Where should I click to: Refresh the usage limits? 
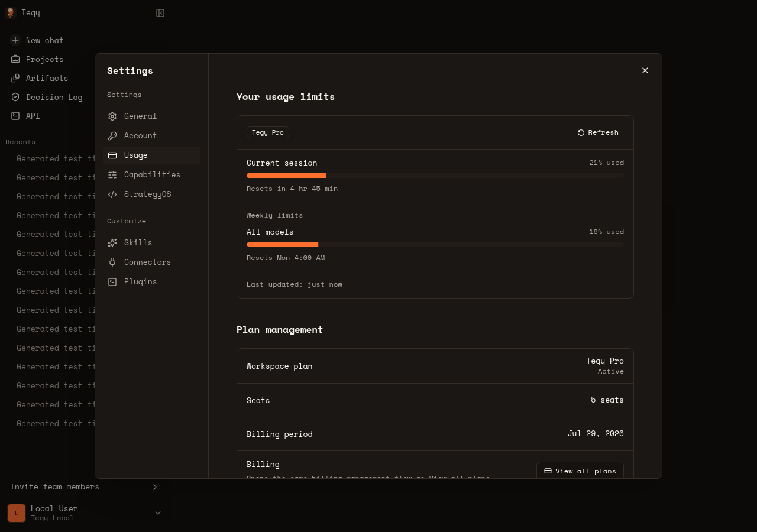pyautogui.click(x=598, y=132)
